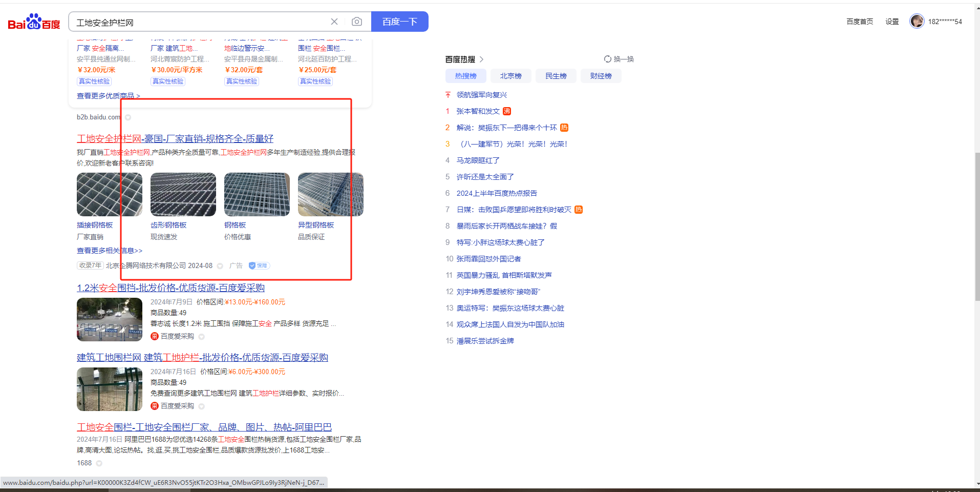Click the 保障 shield badge
The image size is (980, 492).
tap(259, 265)
